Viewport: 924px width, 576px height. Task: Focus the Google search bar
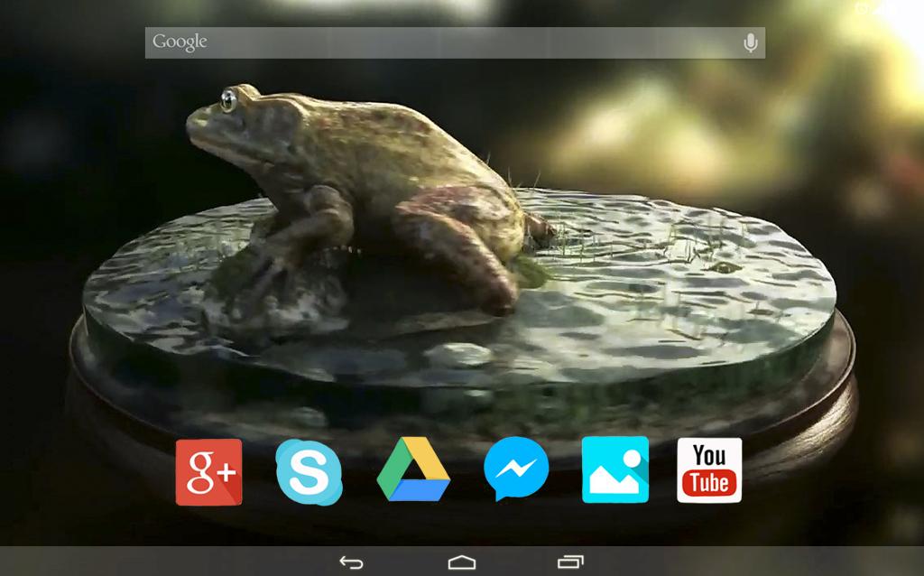455,42
